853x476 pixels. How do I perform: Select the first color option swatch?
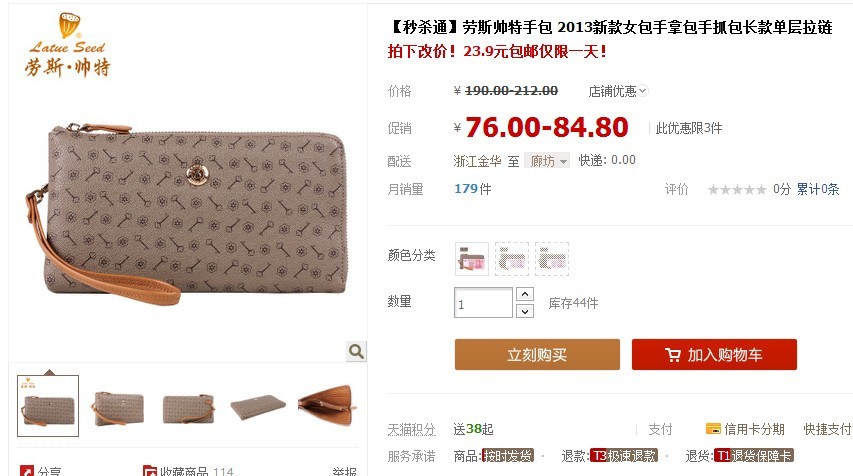tap(472, 258)
